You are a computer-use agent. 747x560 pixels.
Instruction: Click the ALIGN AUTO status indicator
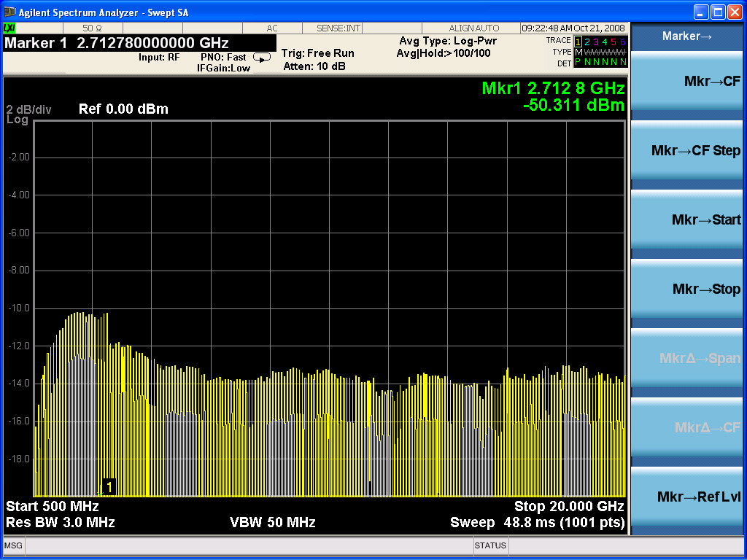(x=473, y=28)
